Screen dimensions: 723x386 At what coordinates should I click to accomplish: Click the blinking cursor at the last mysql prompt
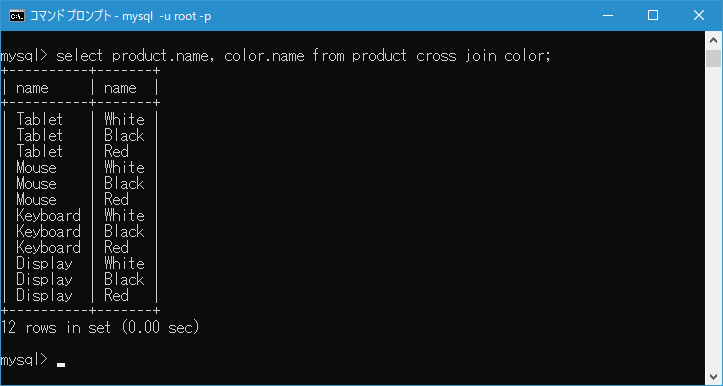click(x=61, y=365)
